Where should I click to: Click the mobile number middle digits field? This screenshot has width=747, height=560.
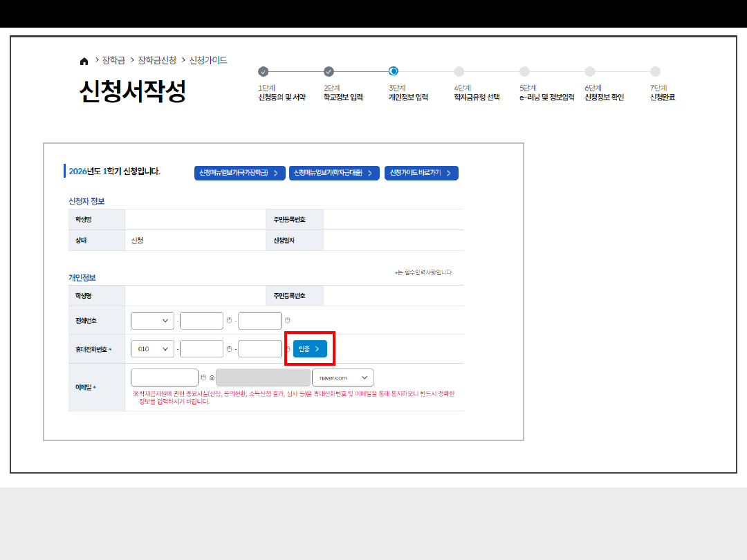pos(201,349)
